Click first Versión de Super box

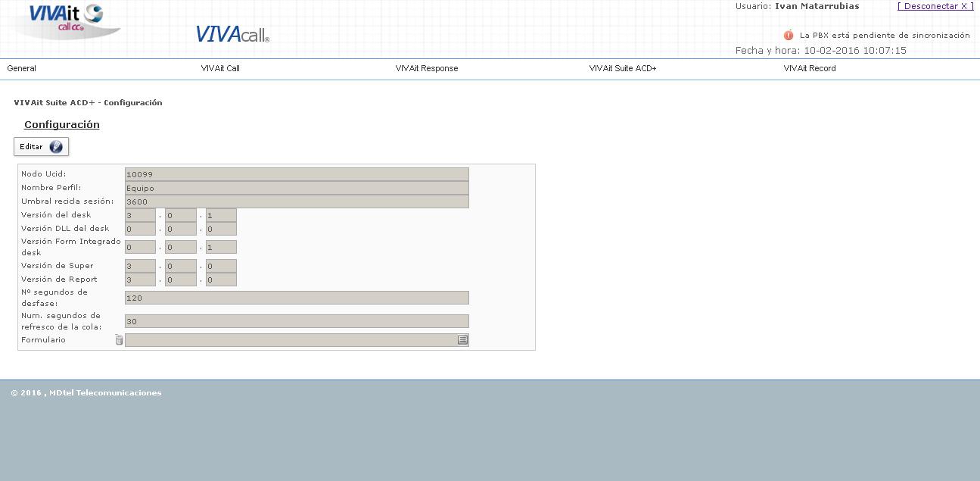pyautogui.click(x=140, y=266)
